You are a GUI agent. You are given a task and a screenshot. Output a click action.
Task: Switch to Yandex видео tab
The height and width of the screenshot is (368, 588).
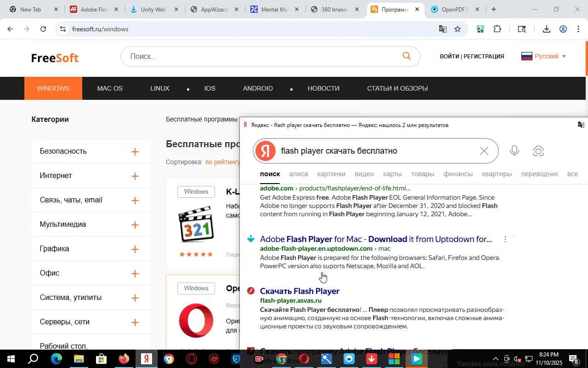364,174
